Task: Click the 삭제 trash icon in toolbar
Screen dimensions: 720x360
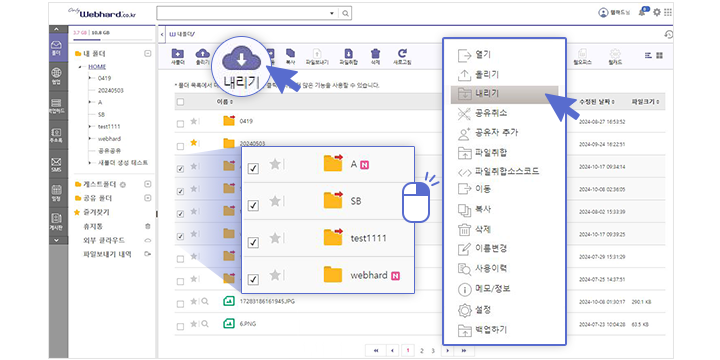Action: [376, 56]
